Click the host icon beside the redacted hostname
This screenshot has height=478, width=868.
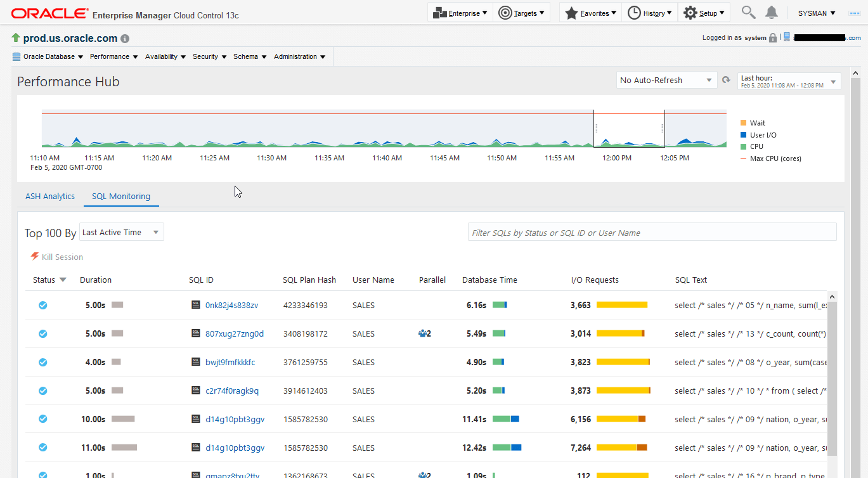point(787,37)
